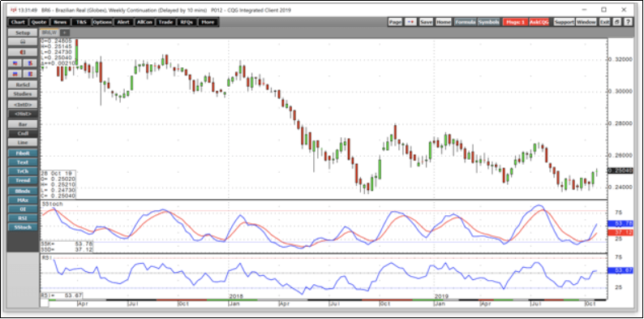Click the printer icon in sidebar
This screenshot has width=644, height=319.
pos(23,42)
